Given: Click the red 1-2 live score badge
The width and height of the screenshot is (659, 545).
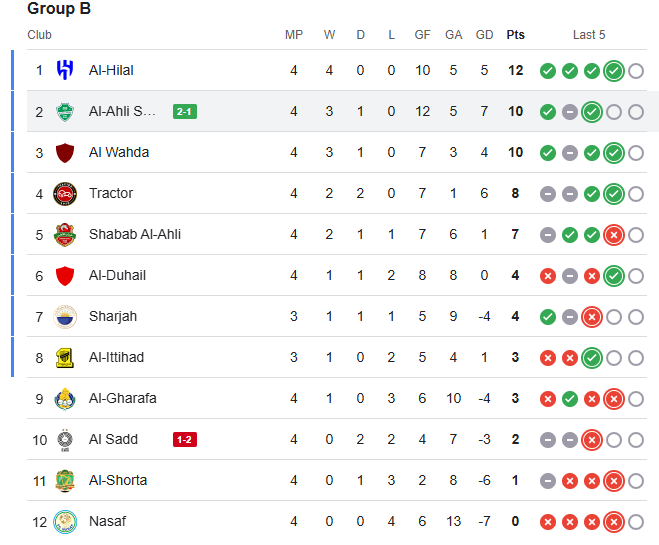Looking at the screenshot, I should coord(185,440).
